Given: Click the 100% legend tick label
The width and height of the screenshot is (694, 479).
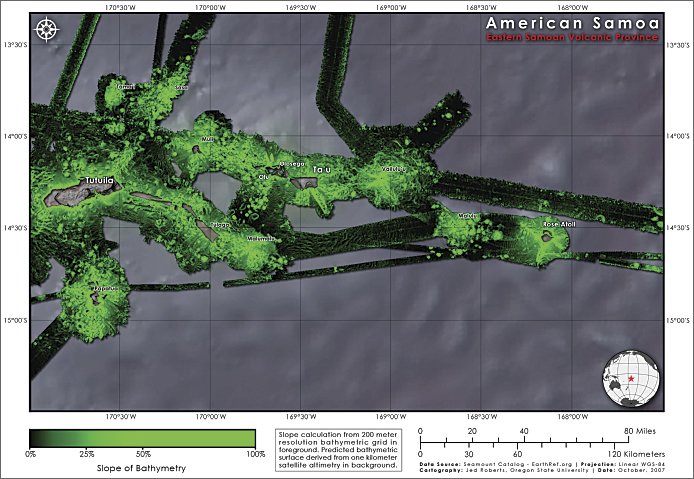Looking at the screenshot, I should [255, 454].
